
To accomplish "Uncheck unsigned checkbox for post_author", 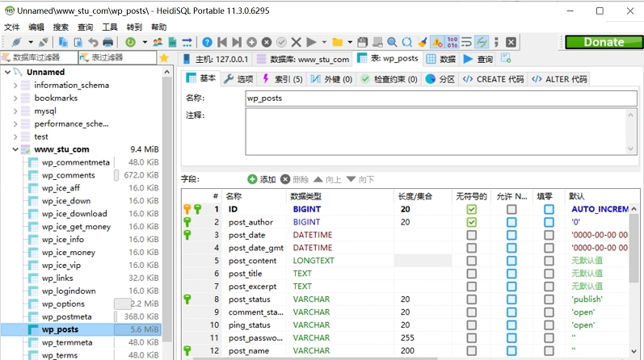I will (x=472, y=222).
